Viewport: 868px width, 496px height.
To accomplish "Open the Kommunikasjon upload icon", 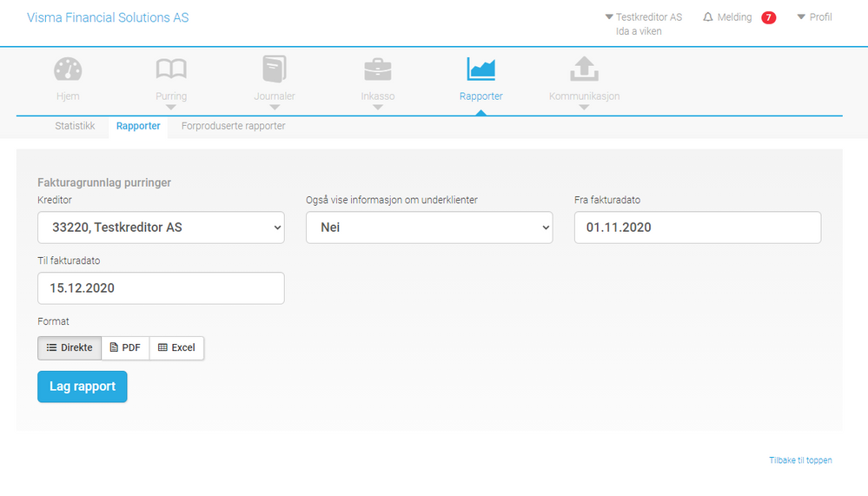I will pos(584,69).
